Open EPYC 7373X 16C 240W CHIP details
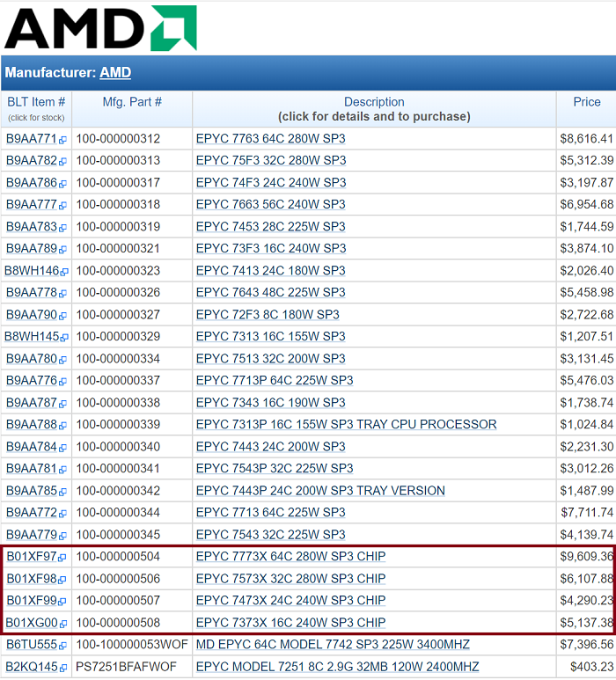The height and width of the screenshot is (680, 616). click(x=290, y=623)
